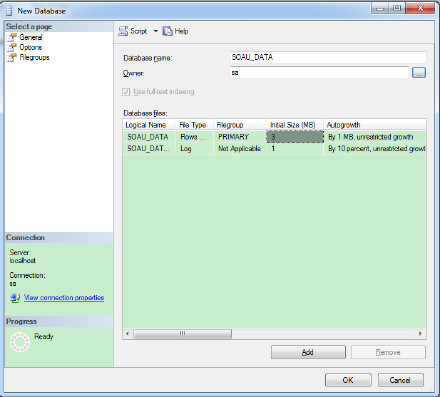Select the Options page
Viewport: 440px width, 397px height.
coord(30,47)
